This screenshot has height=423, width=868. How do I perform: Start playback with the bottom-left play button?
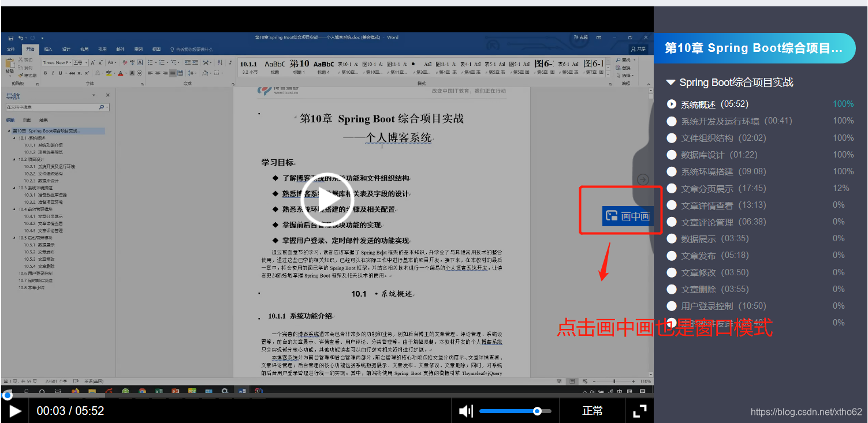tap(15, 411)
